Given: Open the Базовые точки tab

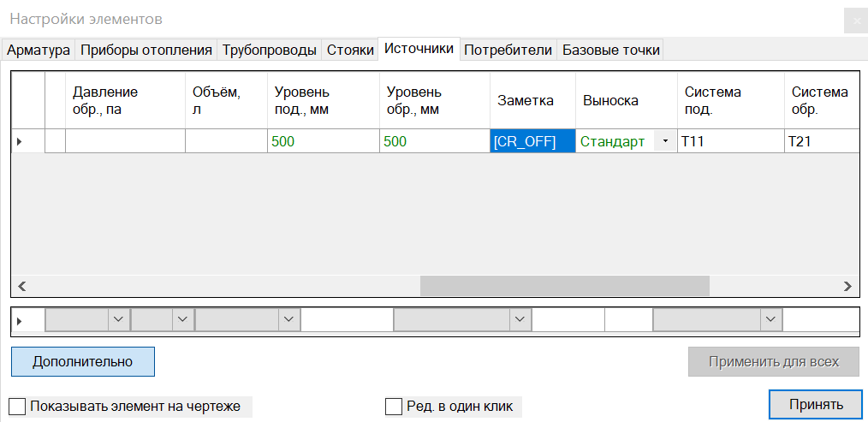Looking at the screenshot, I should coord(610,50).
